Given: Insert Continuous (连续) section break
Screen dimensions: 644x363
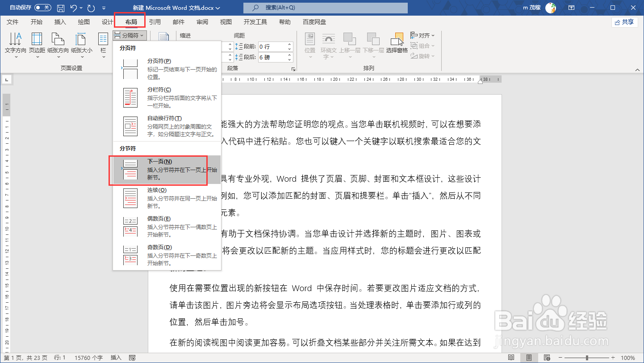Looking at the screenshot, I should pyautogui.click(x=167, y=198).
